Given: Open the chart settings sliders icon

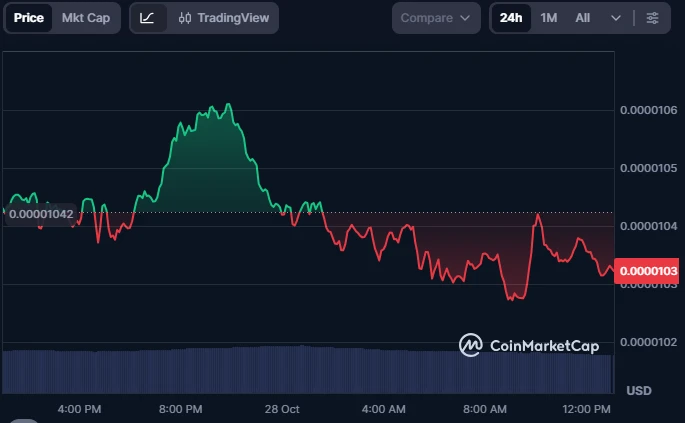Looking at the screenshot, I should (652, 18).
